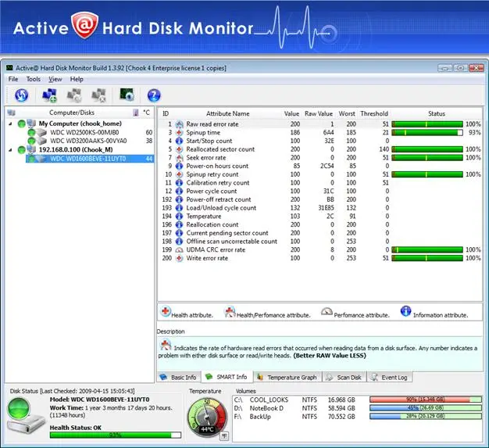
Task: Switch to the Basic Info tab
Action: (179, 378)
